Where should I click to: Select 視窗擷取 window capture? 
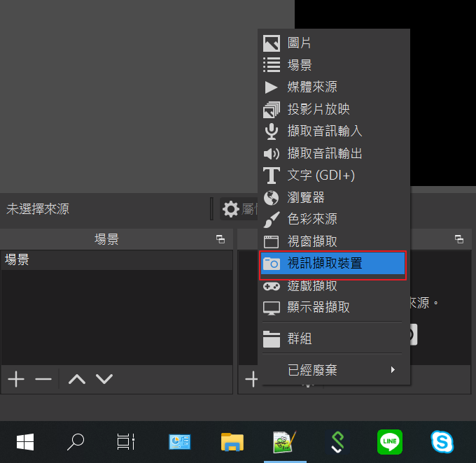pyautogui.click(x=312, y=241)
